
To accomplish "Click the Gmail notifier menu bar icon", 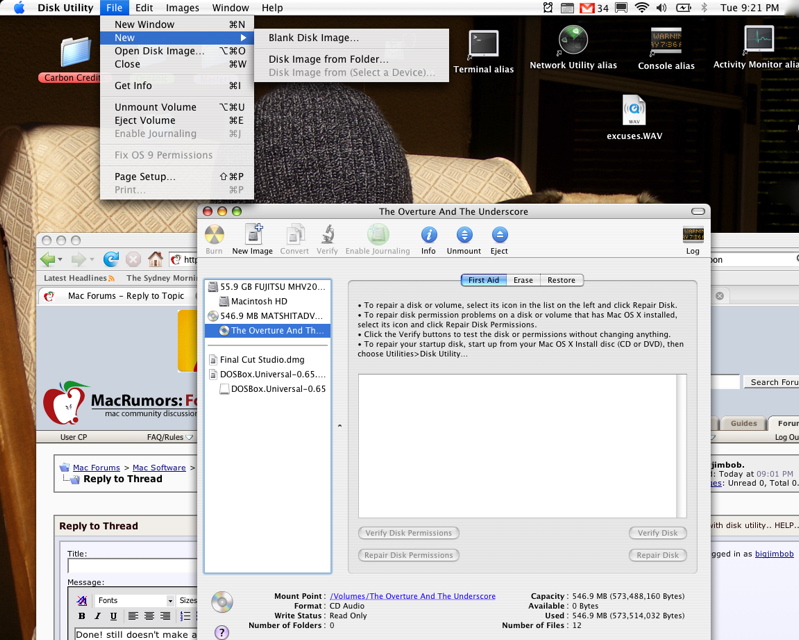I will coord(587,8).
